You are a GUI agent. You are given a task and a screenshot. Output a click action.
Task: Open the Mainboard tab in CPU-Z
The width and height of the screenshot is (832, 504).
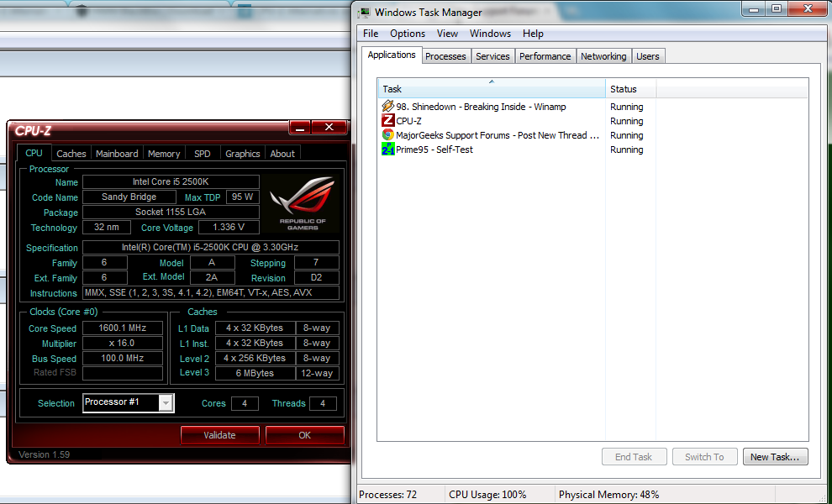click(117, 154)
